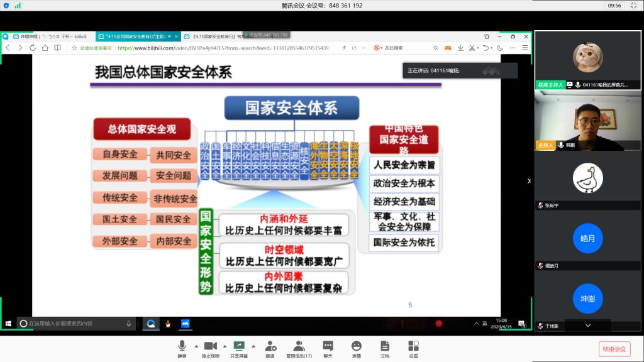This screenshot has width=644, height=362.
Task: Expand the video options arrow
Action: point(225,346)
